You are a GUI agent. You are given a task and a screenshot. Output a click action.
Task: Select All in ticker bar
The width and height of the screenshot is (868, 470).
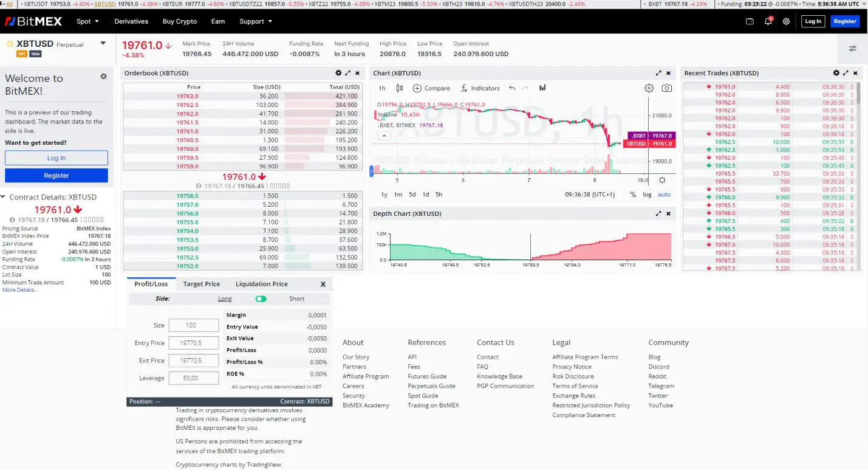click(9, 4)
